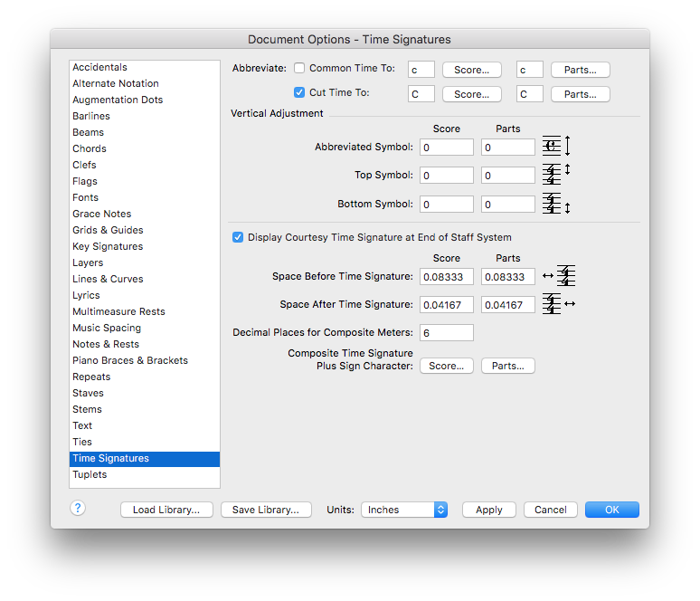Cancel the Document Options dialog
This screenshot has height=601, width=700.
551,510
